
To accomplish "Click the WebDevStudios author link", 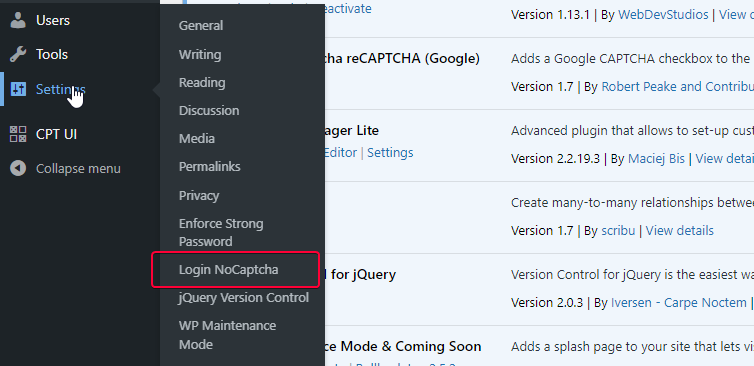I will [663, 15].
